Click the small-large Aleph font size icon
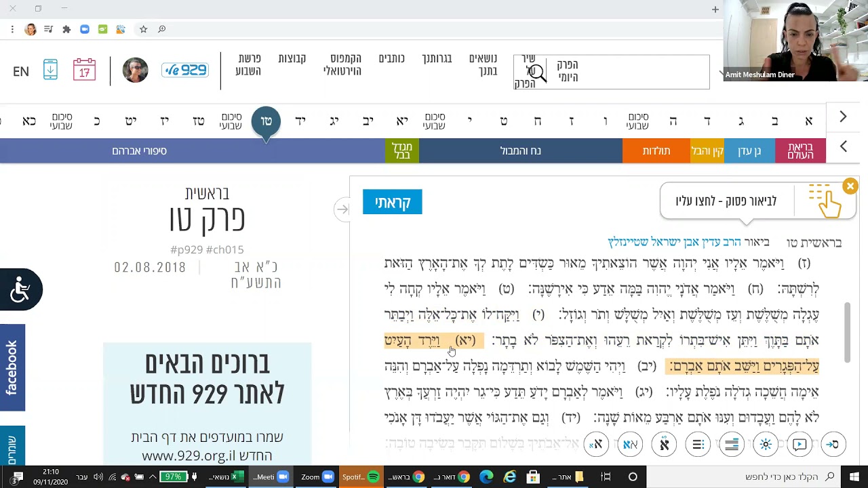868x488 pixels. click(596, 445)
